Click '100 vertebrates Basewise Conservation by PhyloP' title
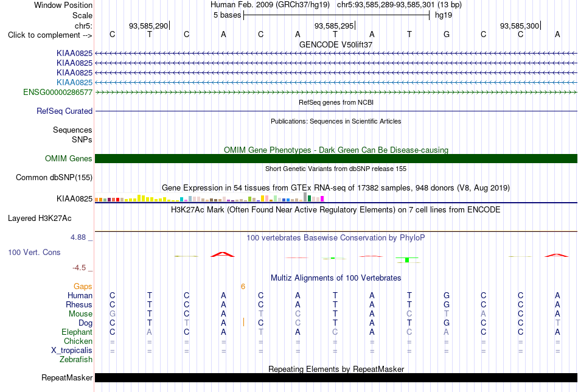 (x=336, y=238)
